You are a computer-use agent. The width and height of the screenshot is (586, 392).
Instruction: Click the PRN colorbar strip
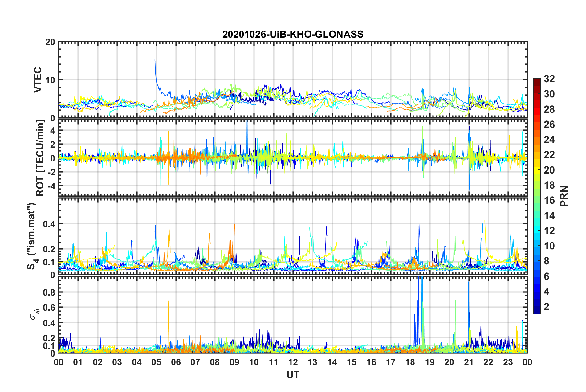pyautogui.click(x=537, y=196)
